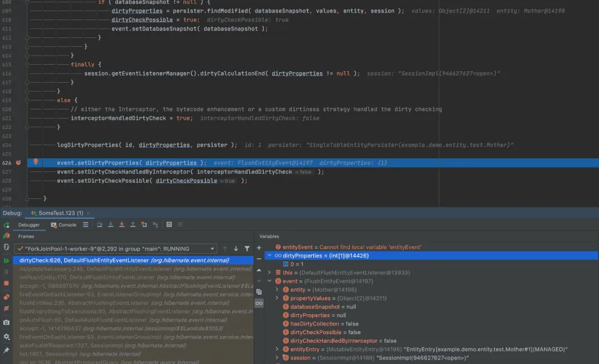Select the onFlushEntity:170 stack frame

[132, 277]
